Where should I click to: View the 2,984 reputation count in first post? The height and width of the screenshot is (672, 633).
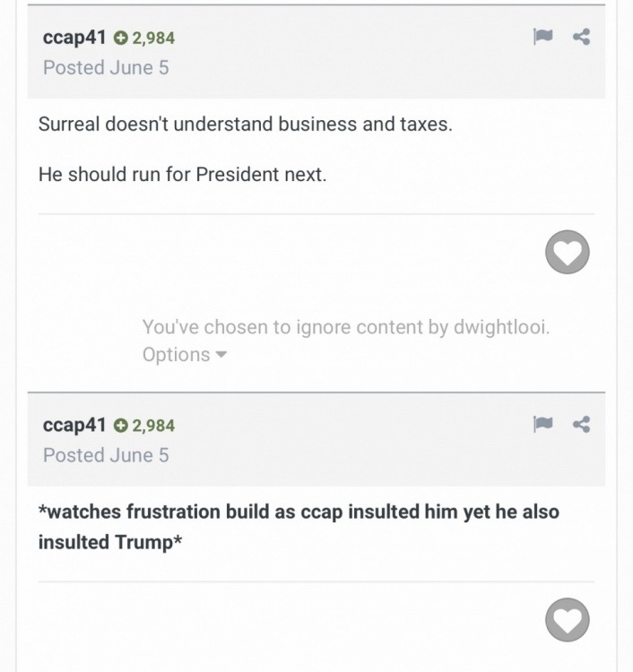tap(153, 38)
